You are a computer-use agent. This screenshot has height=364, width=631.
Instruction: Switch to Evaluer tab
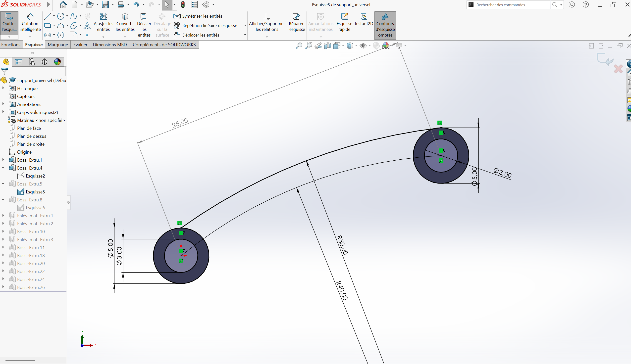tap(80, 45)
